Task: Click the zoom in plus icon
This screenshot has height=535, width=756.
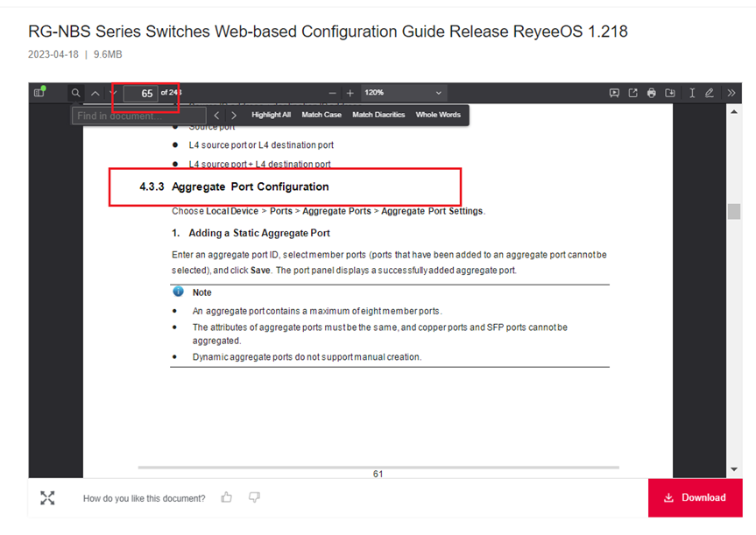Action: [350, 93]
